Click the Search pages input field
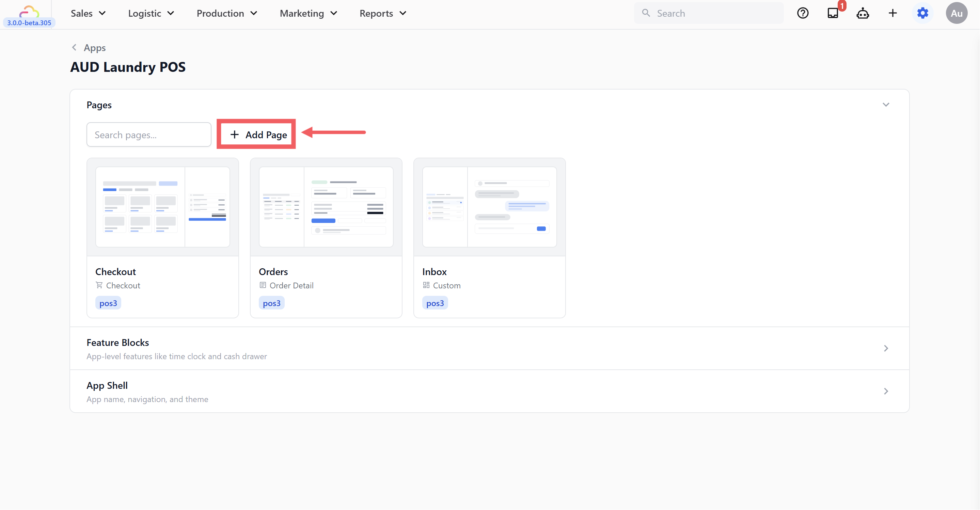The height and width of the screenshot is (510, 980). [x=149, y=134]
